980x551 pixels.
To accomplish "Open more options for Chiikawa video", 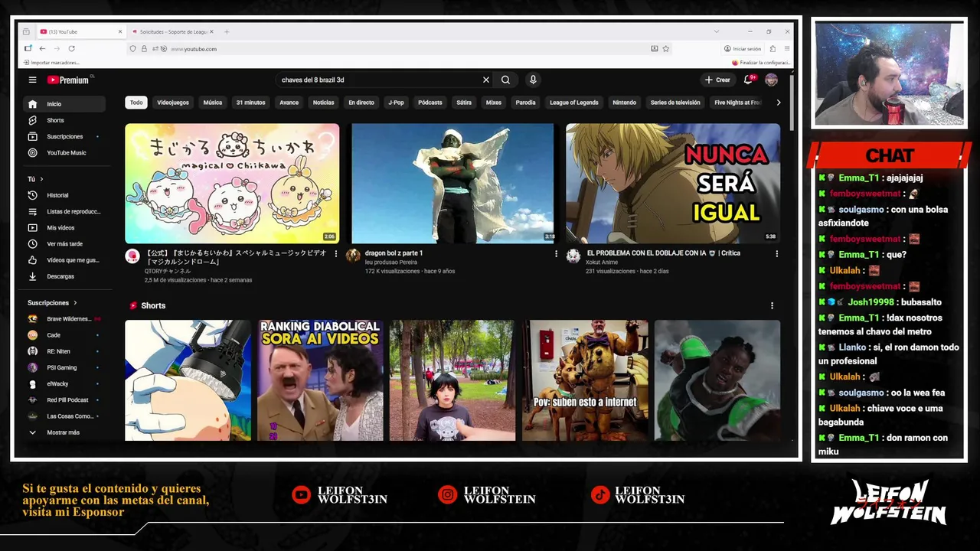I will pyautogui.click(x=335, y=253).
